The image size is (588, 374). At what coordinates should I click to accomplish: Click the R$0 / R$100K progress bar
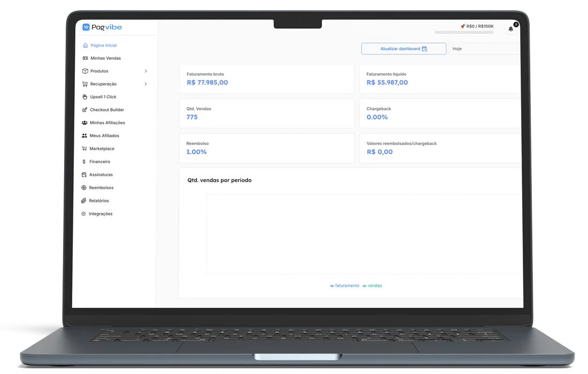[x=464, y=33]
